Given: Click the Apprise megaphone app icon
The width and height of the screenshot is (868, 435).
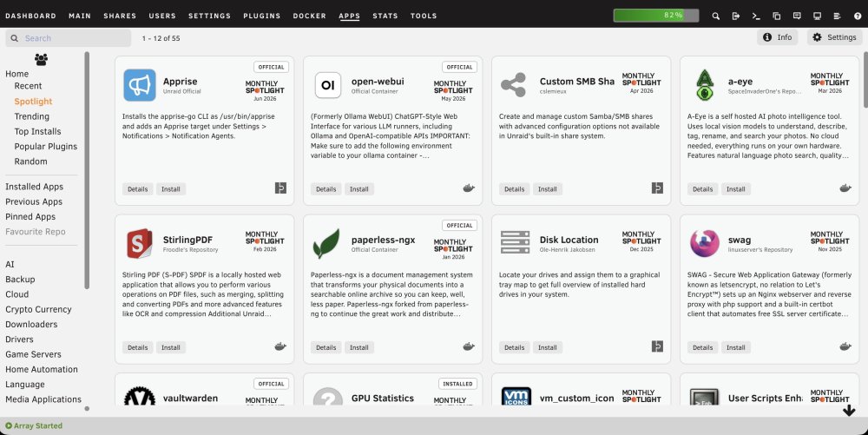Looking at the screenshot, I should coord(140,85).
